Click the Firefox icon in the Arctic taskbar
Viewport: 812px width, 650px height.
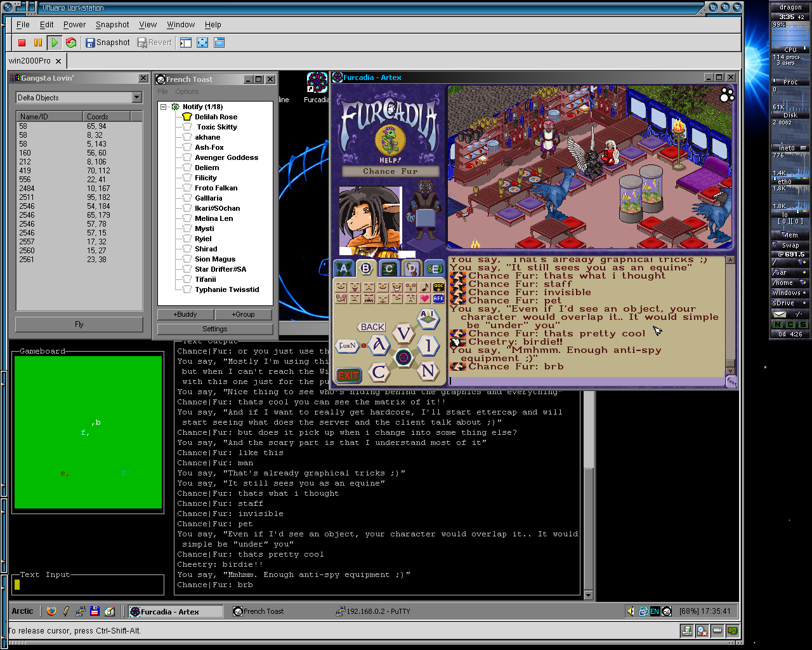(51, 611)
